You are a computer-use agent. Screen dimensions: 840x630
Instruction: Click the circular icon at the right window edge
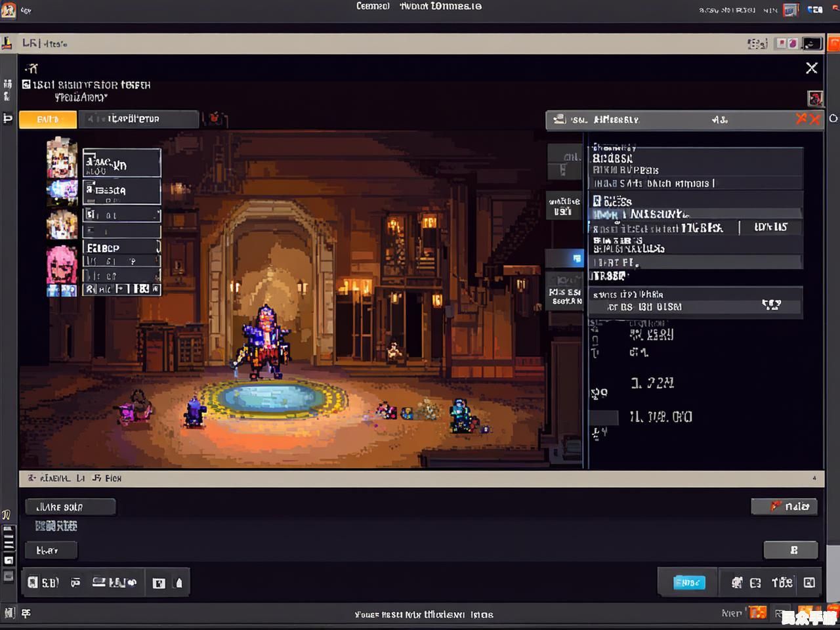tap(833, 119)
